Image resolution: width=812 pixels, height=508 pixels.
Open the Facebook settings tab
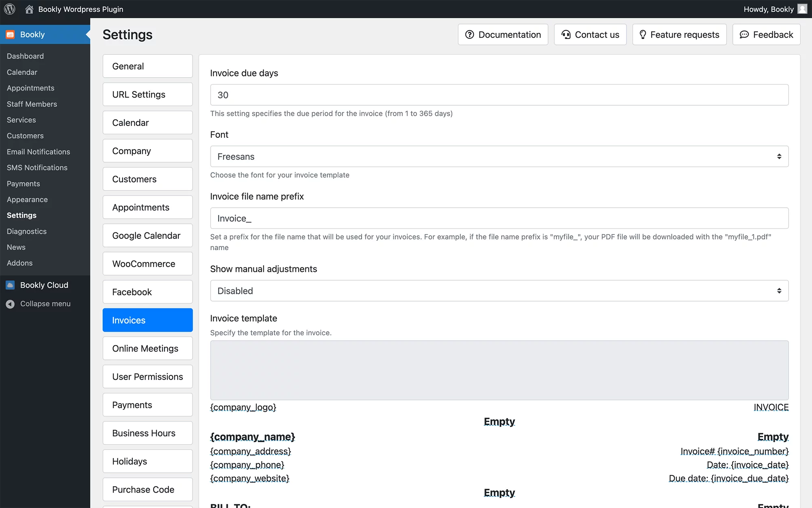pos(148,292)
